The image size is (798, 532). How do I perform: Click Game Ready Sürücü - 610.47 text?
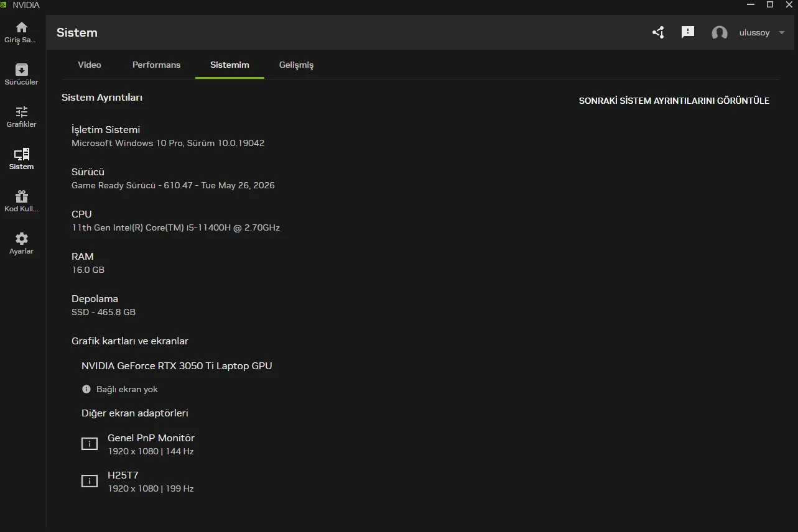coord(173,185)
